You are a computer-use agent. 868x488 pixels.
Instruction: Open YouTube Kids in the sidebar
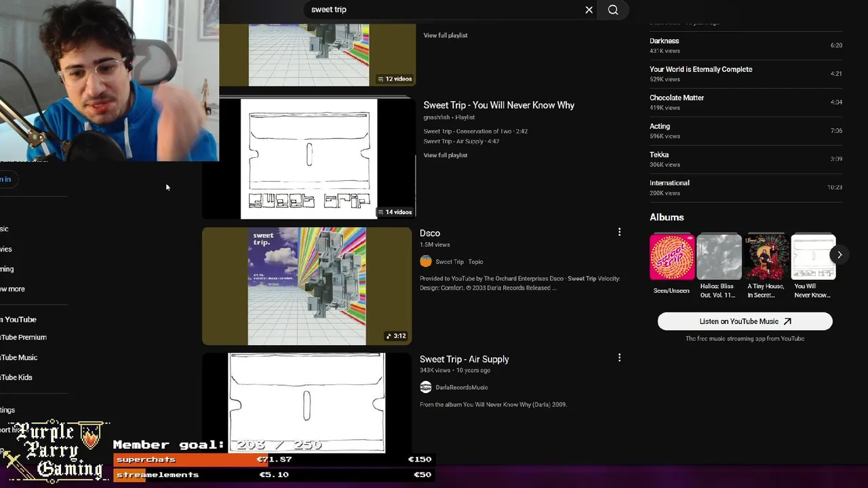tap(16, 378)
